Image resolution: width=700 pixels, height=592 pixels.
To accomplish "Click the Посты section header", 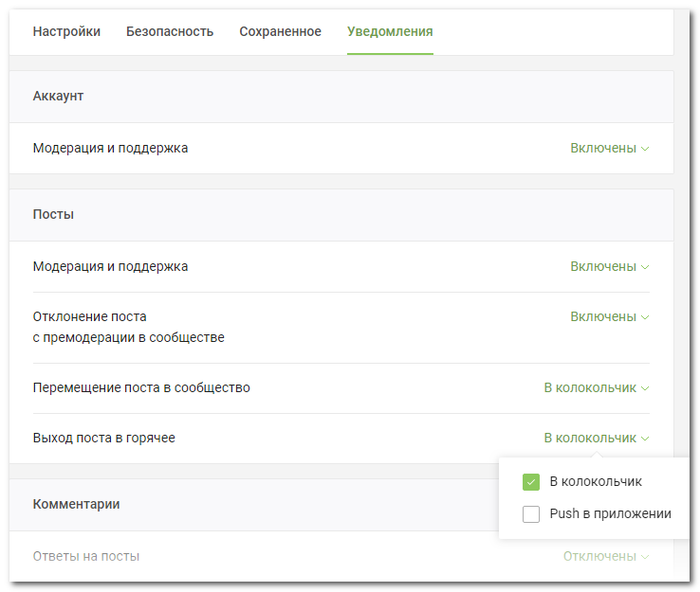I will pyautogui.click(x=53, y=215).
